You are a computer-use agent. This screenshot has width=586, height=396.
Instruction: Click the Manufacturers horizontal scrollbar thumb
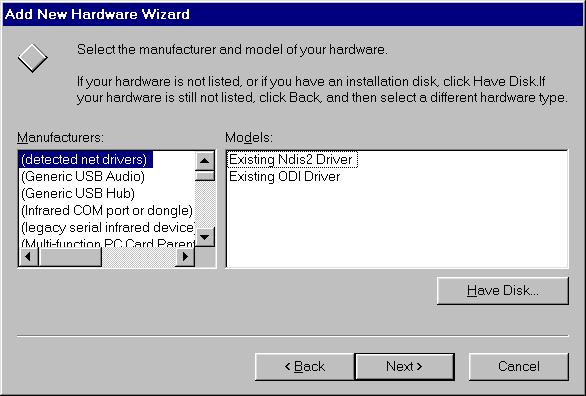tap(70, 257)
